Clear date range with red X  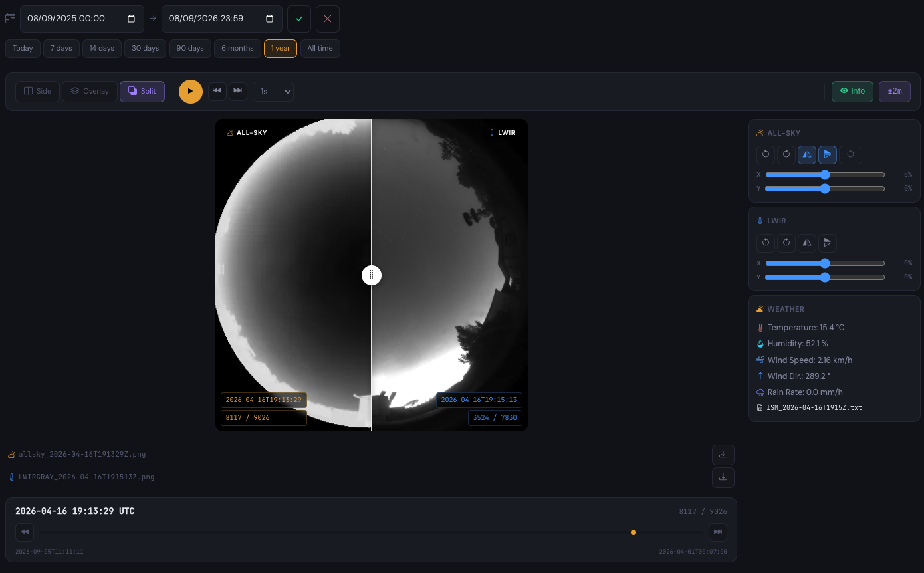(x=328, y=19)
